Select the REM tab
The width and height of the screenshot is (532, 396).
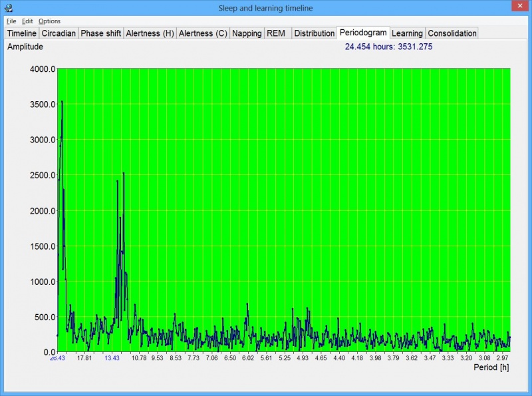coord(277,33)
